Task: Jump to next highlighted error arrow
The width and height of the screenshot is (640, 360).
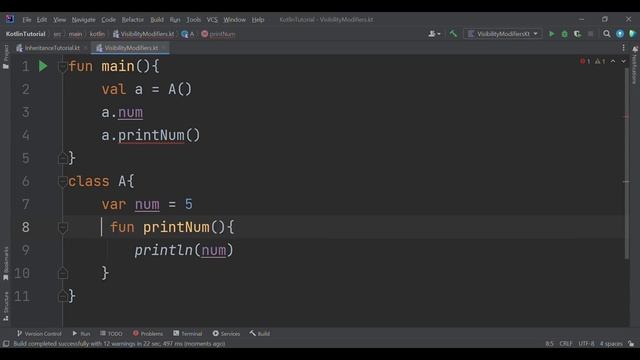Action: (623, 61)
